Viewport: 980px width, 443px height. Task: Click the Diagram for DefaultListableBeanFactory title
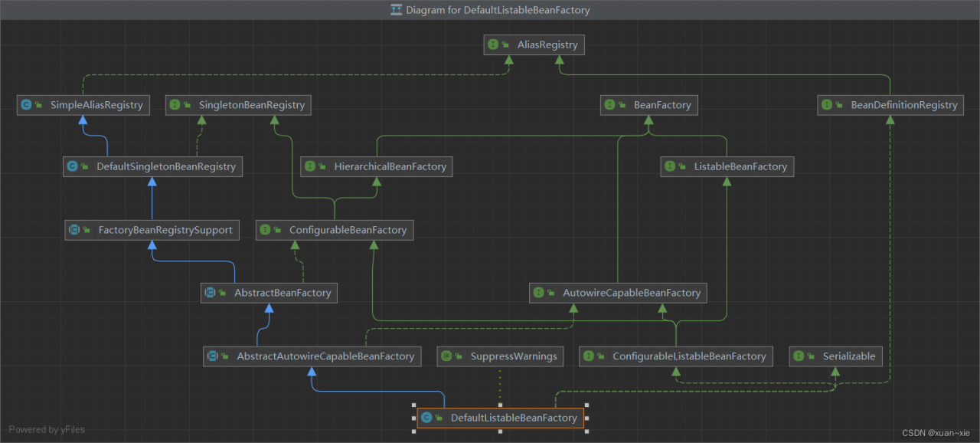498,10
